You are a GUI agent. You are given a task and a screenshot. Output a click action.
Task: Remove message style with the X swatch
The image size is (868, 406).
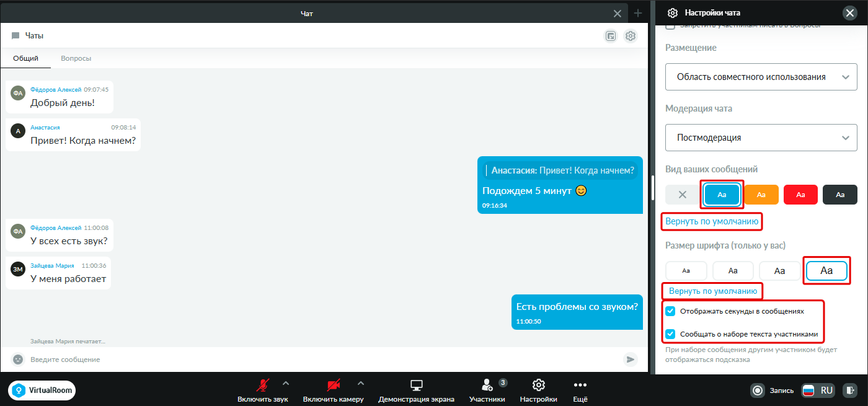pos(683,195)
